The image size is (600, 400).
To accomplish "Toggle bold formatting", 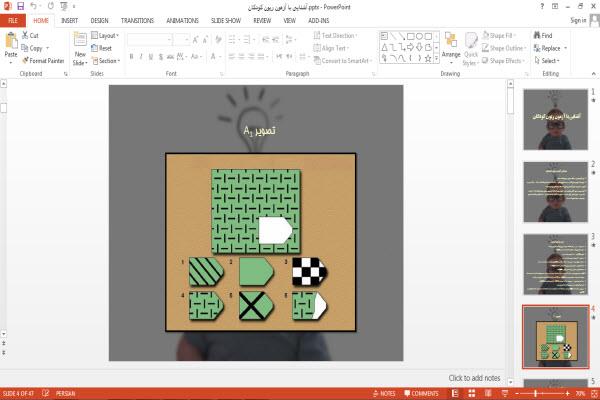I will (x=131, y=57).
